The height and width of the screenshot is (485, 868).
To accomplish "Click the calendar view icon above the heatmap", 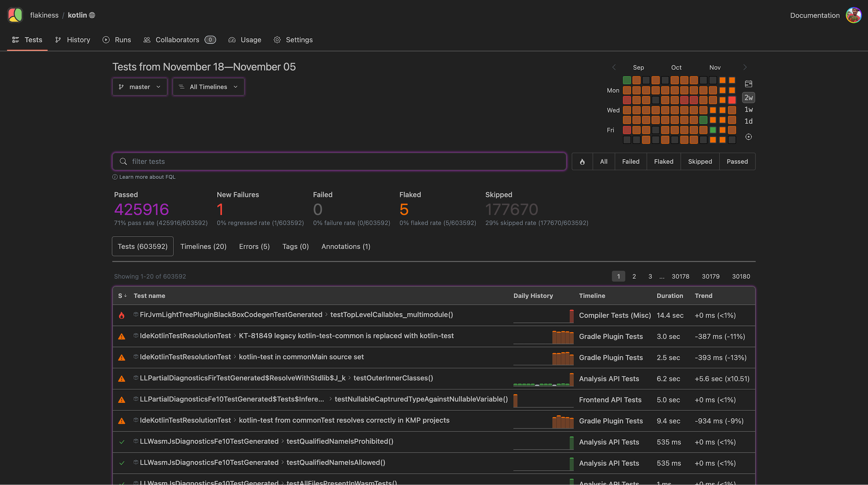I will tap(748, 84).
